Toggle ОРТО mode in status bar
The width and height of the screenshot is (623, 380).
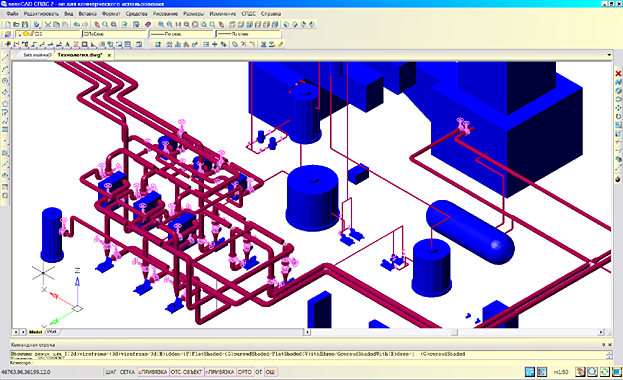[245, 372]
